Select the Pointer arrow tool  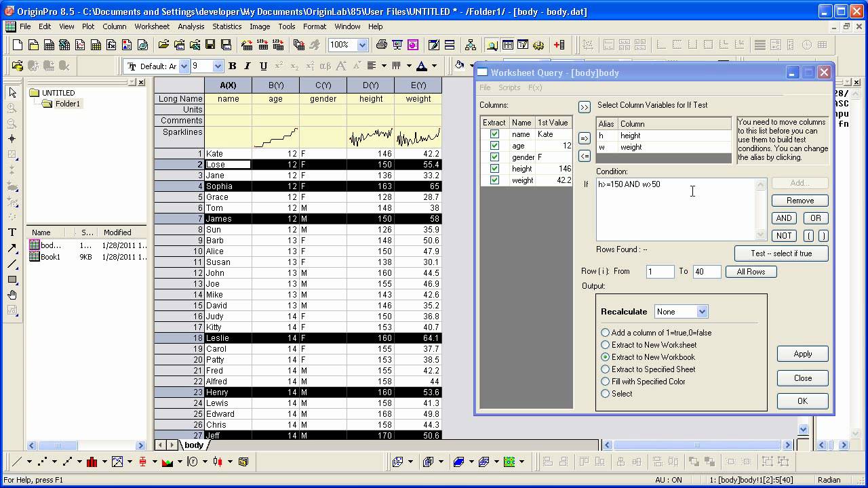tap(12, 92)
